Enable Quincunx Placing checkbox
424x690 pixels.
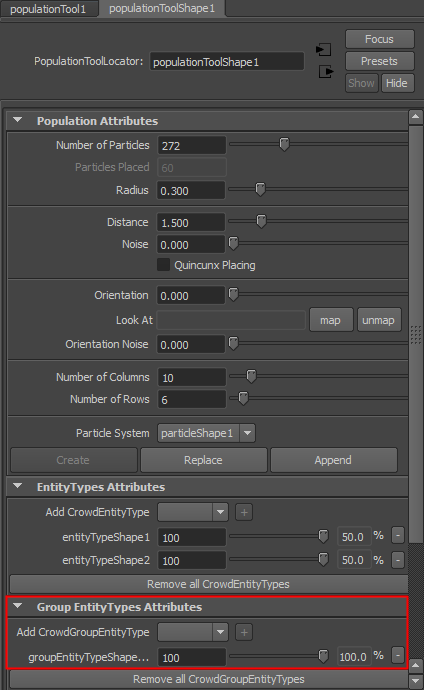tap(163, 265)
